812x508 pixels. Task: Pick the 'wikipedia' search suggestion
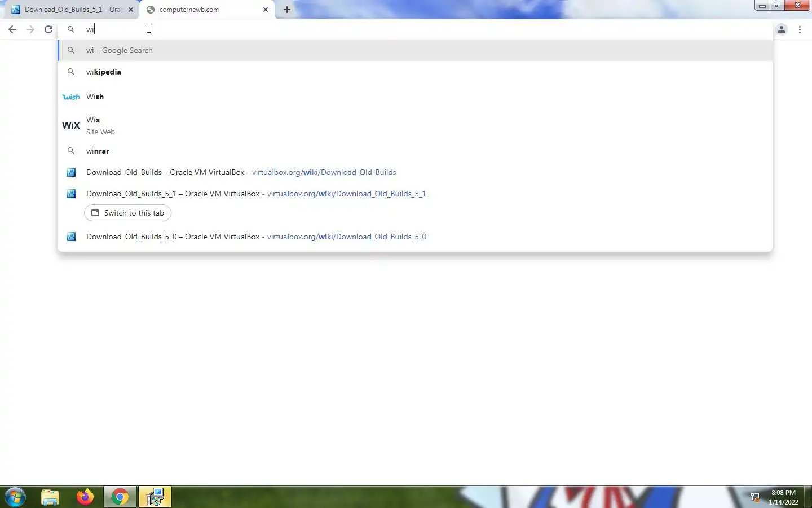tap(415, 72)
